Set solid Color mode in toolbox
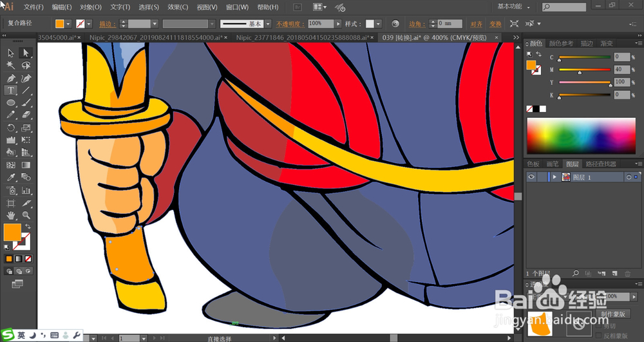This screenshot has height=342, width=644. coord(9,259)
